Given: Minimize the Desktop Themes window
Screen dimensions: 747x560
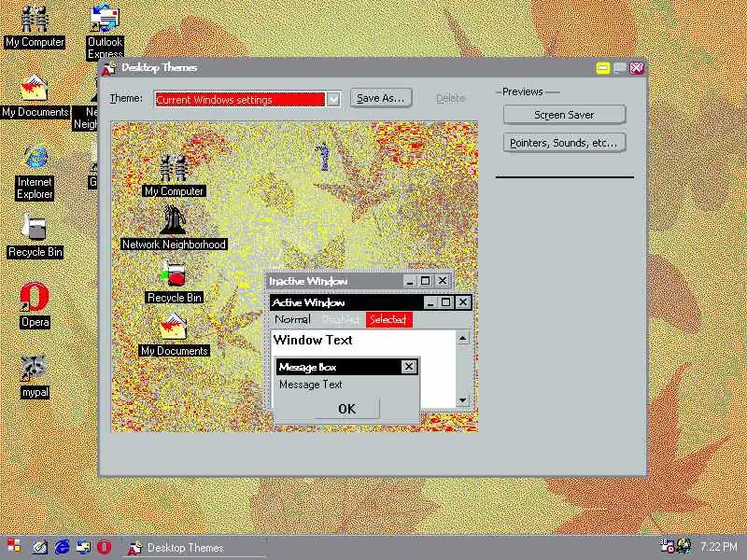Looking at the screenshot, I should [602, 68].
